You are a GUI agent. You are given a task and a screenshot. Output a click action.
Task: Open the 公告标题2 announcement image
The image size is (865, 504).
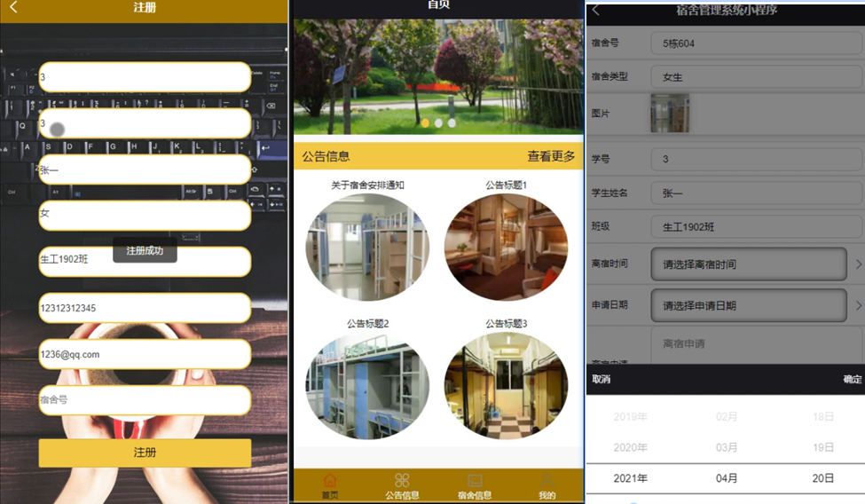(x=367, y=385)
